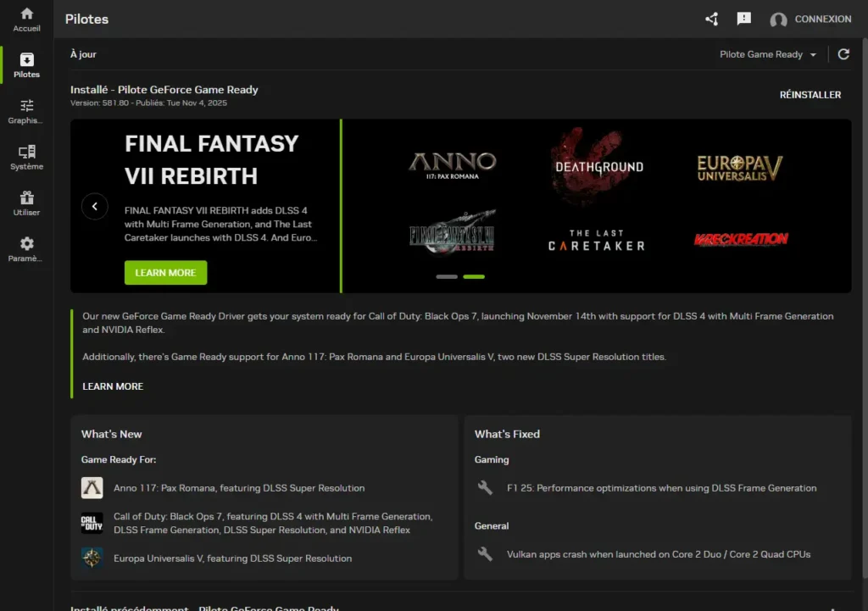Image resolution: width=868 pixels, height=611 pixels.
Task: Click the user avatar icon
Action: click(x=778, y=19)
